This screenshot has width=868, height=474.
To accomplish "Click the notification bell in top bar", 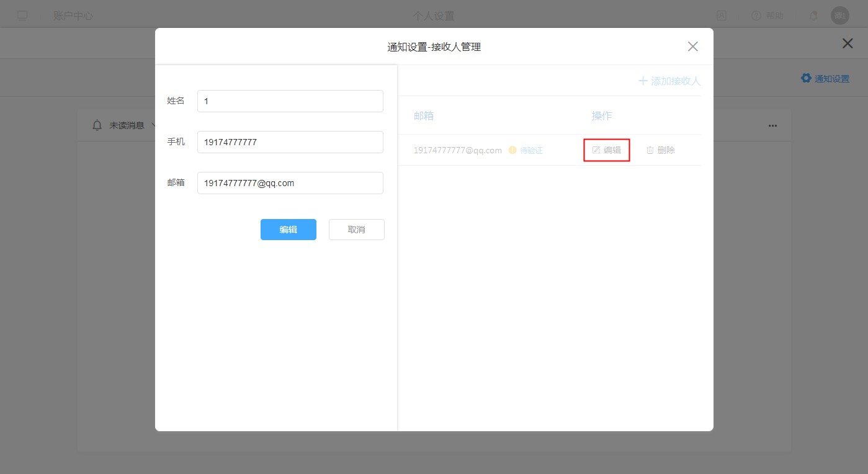I will pyautogui.click(x=813, y=16).
